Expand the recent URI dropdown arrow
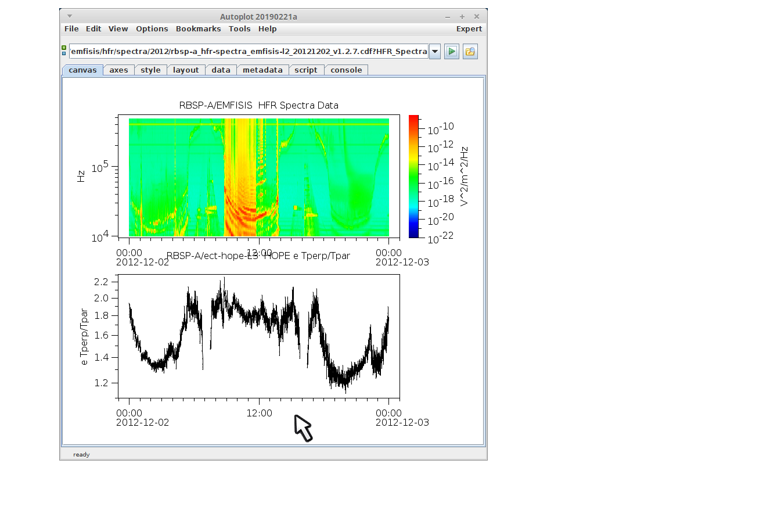Viewport: 781px width, 532px height. tap(435, 52)
